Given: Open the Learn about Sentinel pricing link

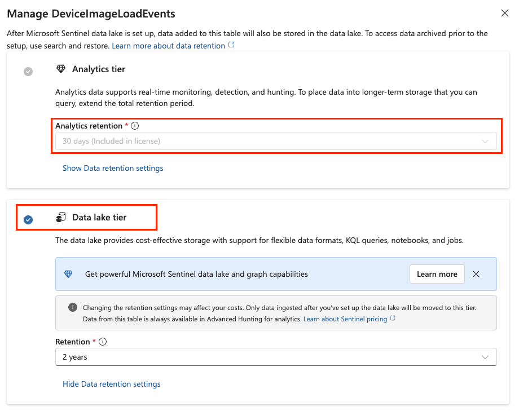Looking at the screenshot, I should point(345,319).
